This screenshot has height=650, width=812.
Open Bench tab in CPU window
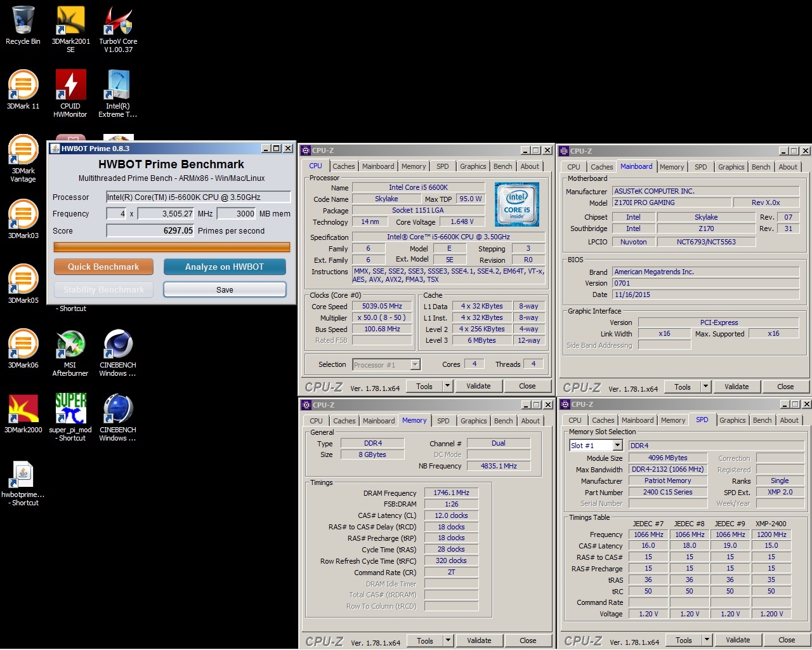(502, 166)
